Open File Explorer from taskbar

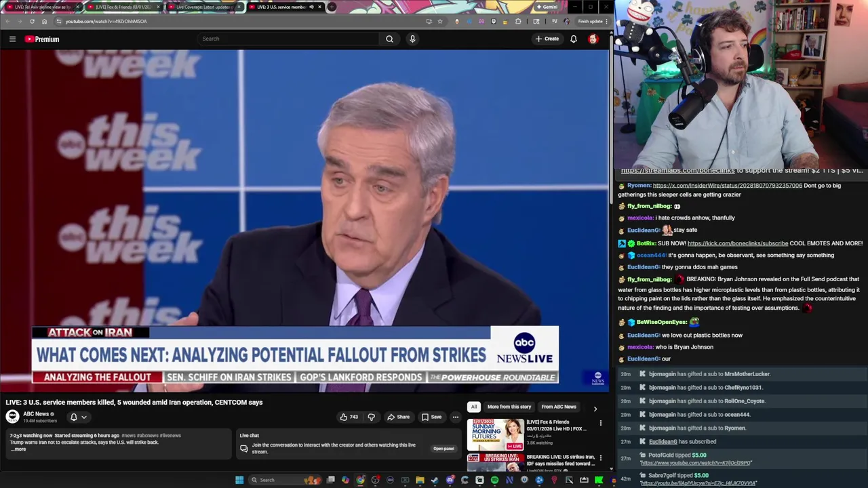(420, 480)
